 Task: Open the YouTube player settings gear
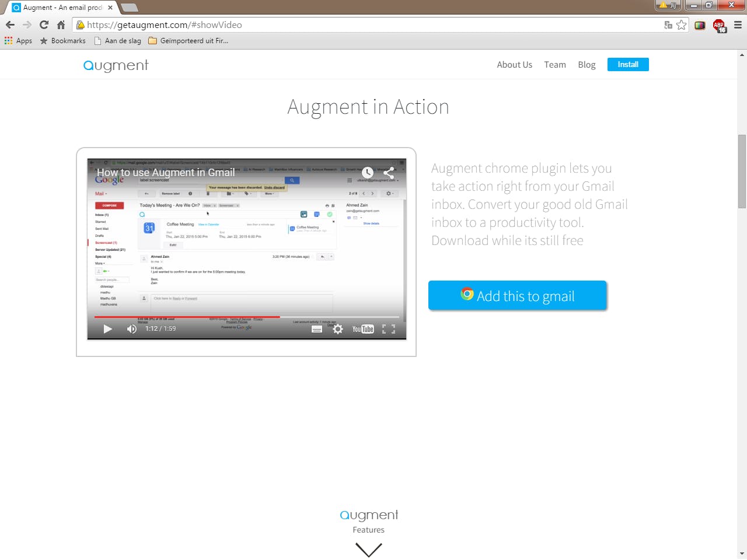coord(338,329)
